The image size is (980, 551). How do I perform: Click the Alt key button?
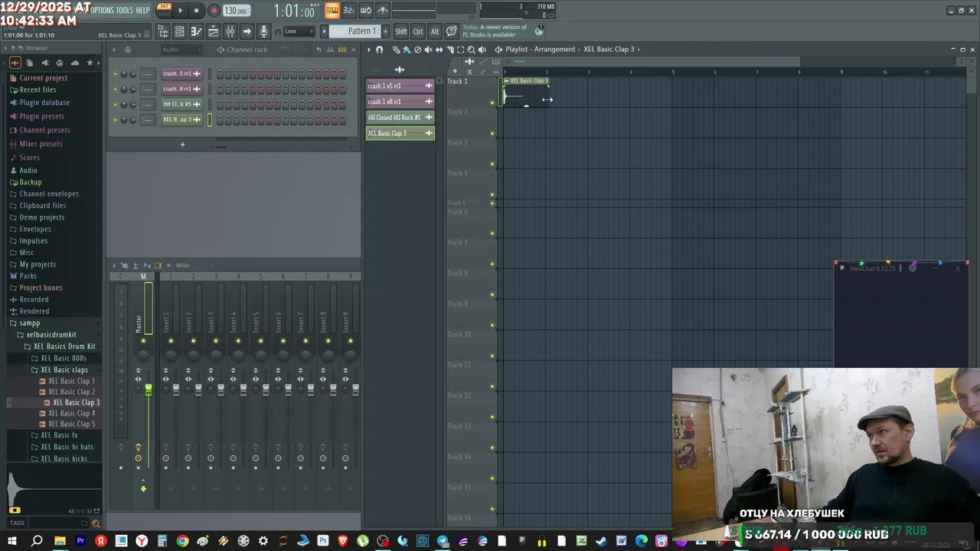click(434, 31)
